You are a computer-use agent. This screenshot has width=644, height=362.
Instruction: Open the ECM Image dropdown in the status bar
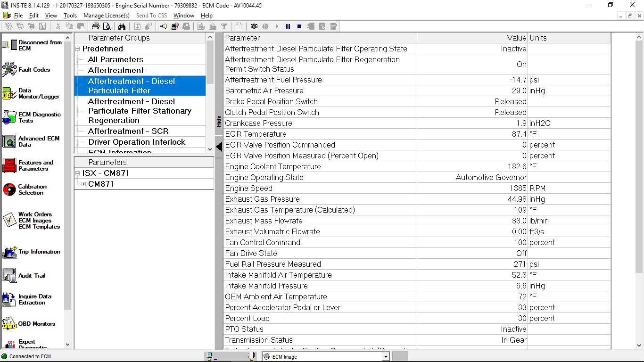click(386, 357)
